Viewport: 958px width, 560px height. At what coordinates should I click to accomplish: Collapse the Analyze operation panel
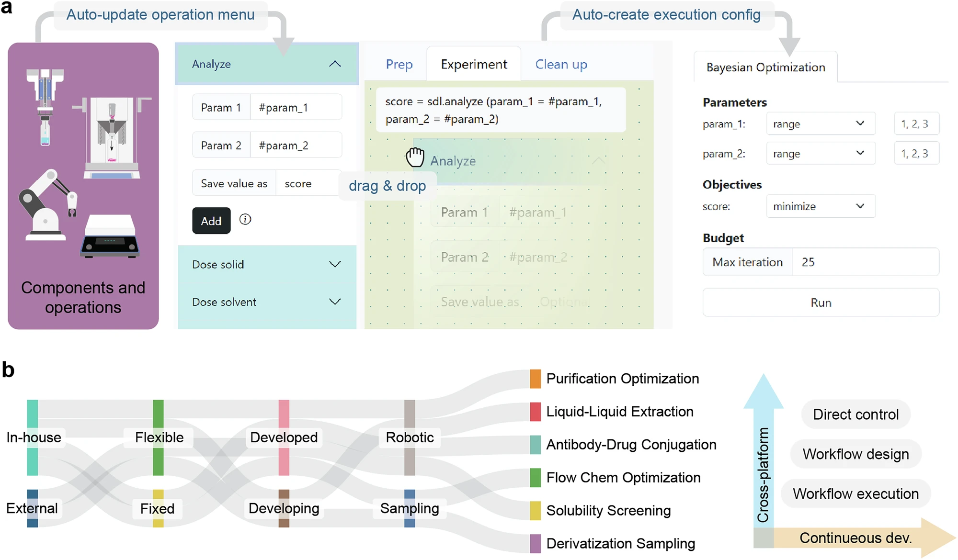pyautogui.click(x=335, y=64)
